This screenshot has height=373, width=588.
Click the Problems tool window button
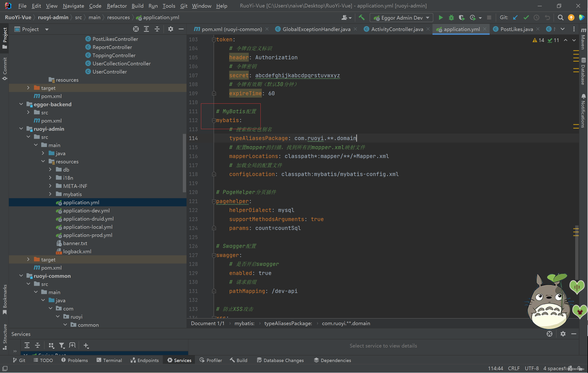point(74,360)
